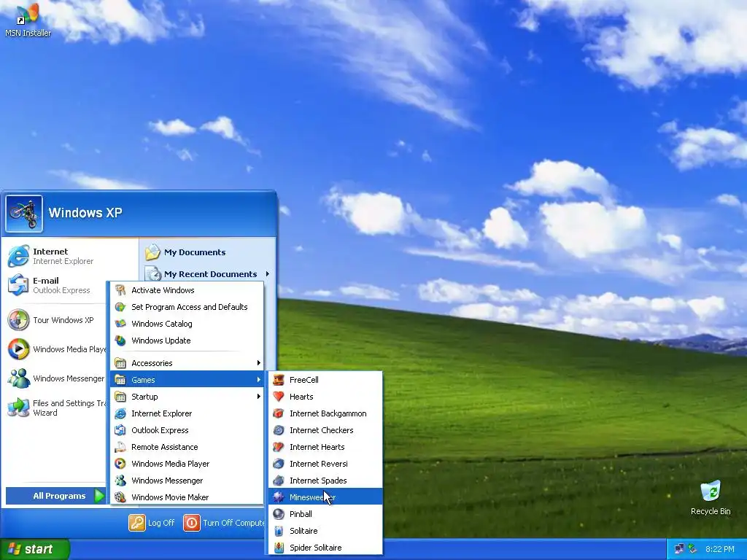This screenshot has width=747, height=560.
Task: Expand My Recent Documents arrow
Action: pos(268,274)
